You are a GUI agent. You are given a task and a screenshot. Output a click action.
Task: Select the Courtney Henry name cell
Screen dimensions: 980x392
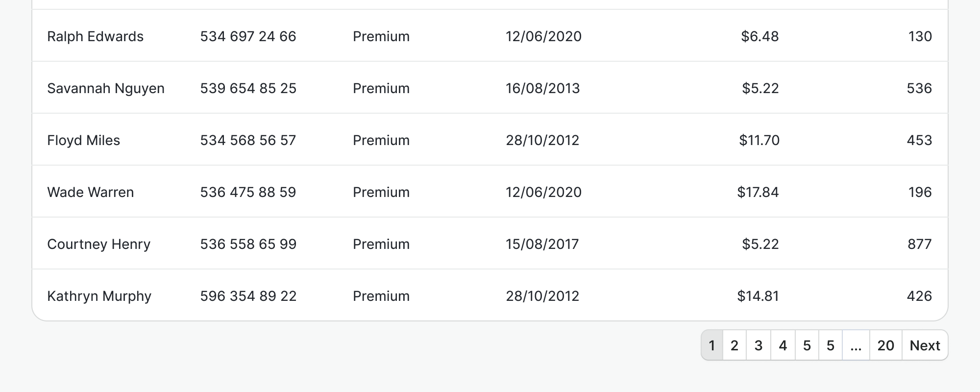point(98,244)
